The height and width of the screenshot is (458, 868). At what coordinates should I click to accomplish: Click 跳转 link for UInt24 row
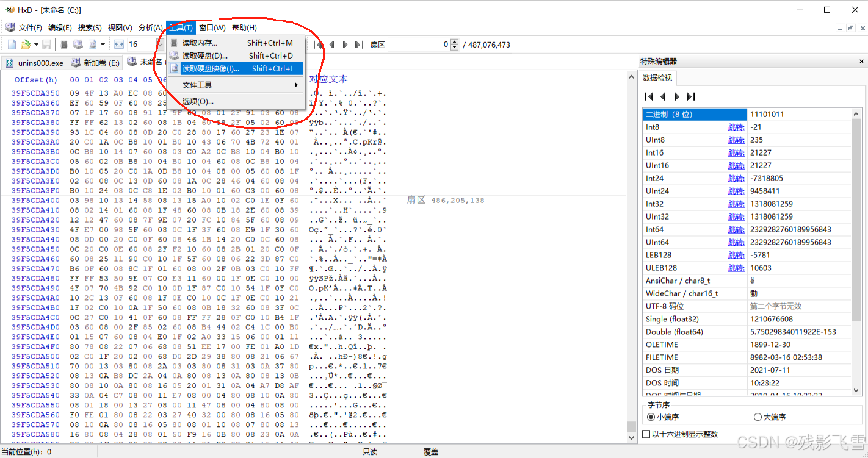736,191
